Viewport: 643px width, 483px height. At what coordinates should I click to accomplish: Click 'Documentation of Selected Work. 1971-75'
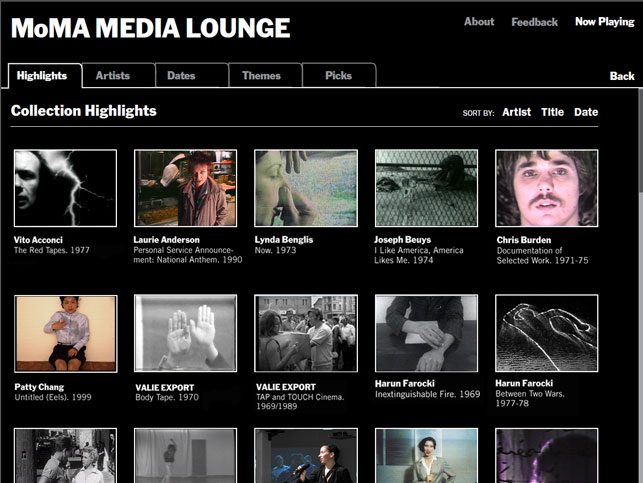pos(543,255)
